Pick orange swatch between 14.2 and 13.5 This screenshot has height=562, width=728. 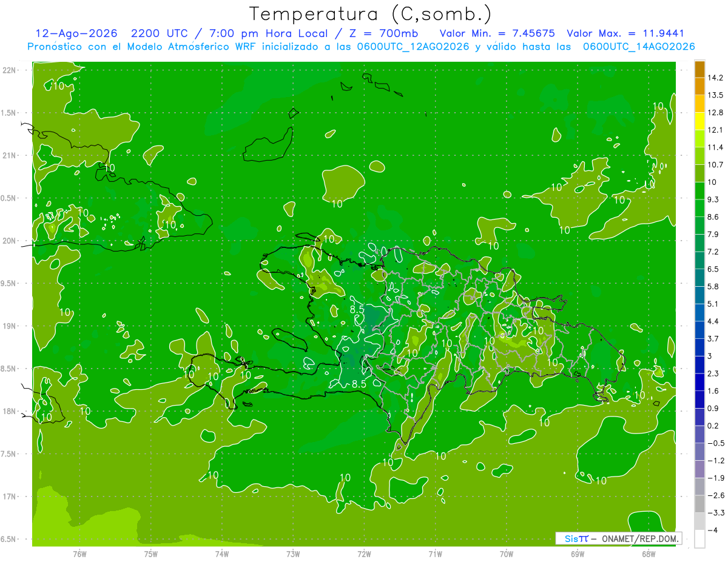pyautogui.click(x=699, y=87)
